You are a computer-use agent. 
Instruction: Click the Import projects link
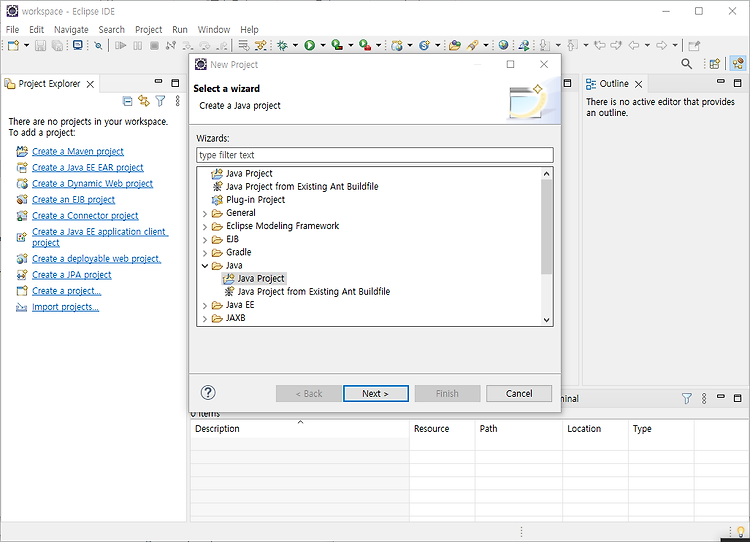pyautogui.click(x=66, y=307)
